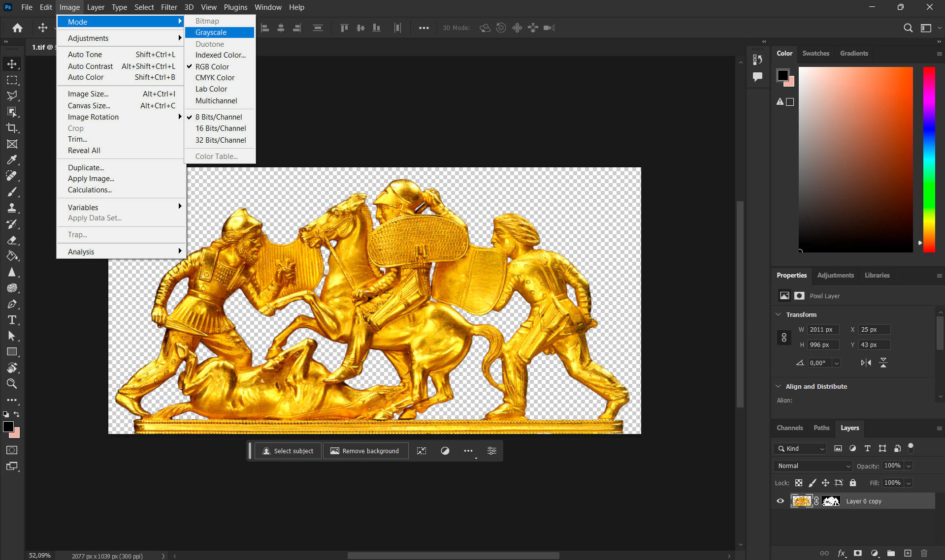Select 16 Bits/Channel option
The width and height of the screenshot is (945, 560).
(x=220, y=128)
